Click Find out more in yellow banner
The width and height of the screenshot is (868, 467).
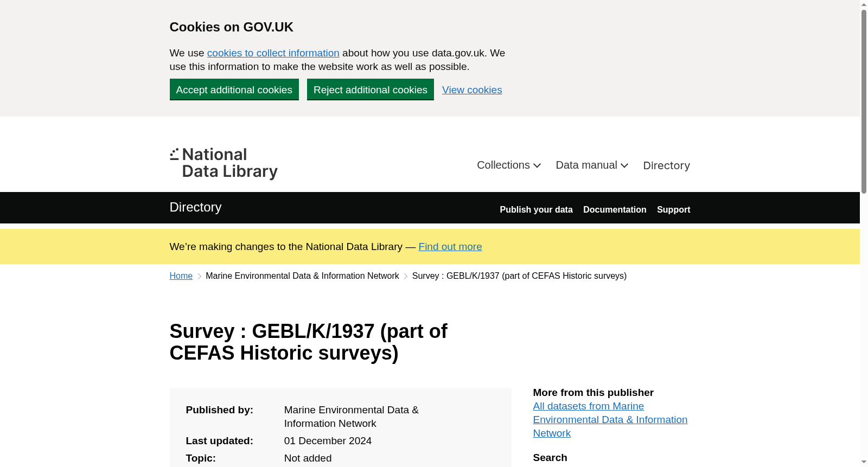pyautogui.click(x=450, y=247)
